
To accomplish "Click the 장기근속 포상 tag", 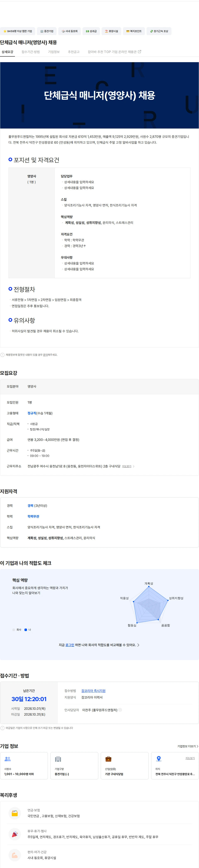I will click(x=159, y=31).
